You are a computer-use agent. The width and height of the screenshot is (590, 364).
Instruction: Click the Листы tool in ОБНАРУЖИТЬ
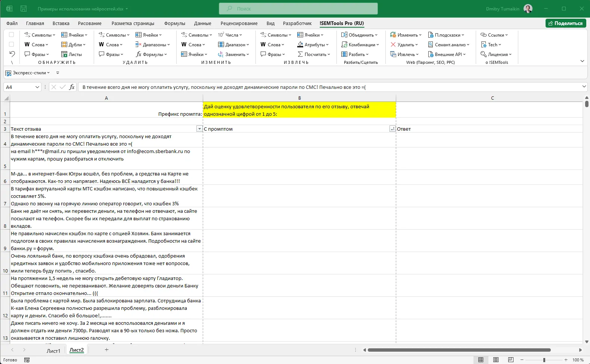(71, 54)
